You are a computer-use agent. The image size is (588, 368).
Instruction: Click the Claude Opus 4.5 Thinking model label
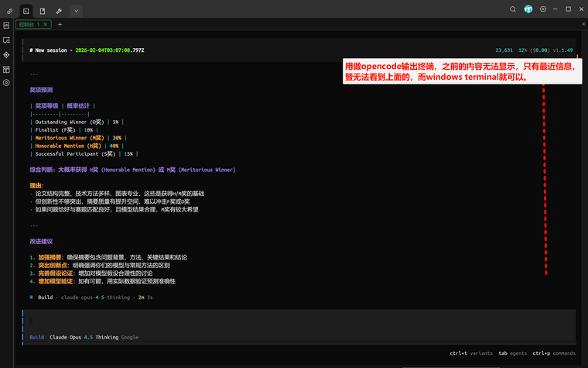click(x=84, y=337)
